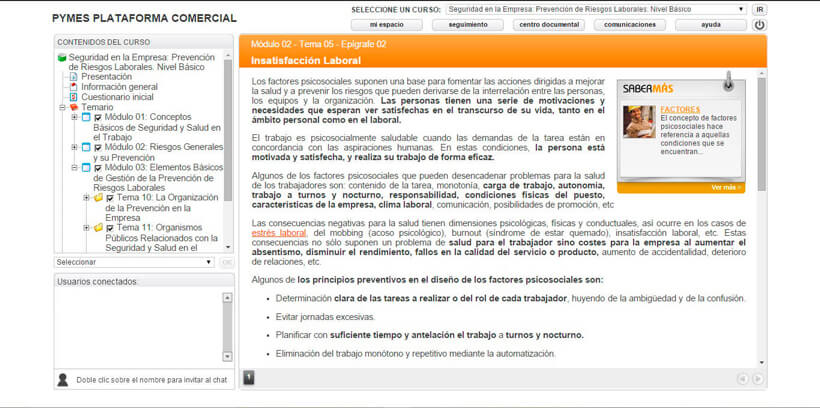Toggle Módulo 01 checkbox
This screenshot has width=820, height=408.
click(x=98, y=118)
